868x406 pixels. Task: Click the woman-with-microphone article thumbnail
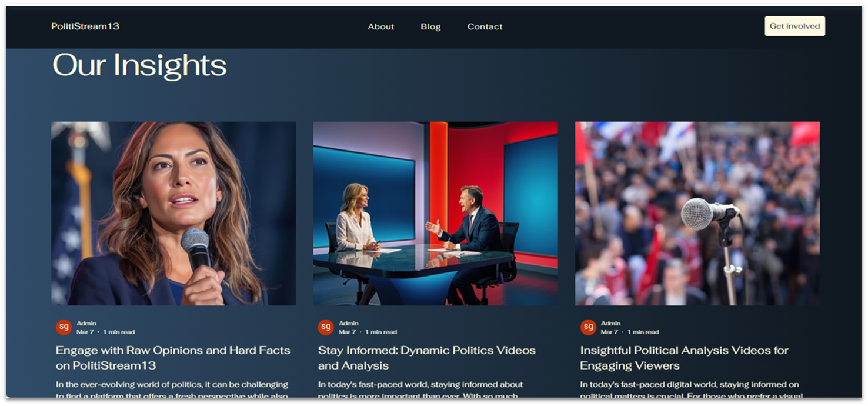pyautogui.click(x=173, y=213)
